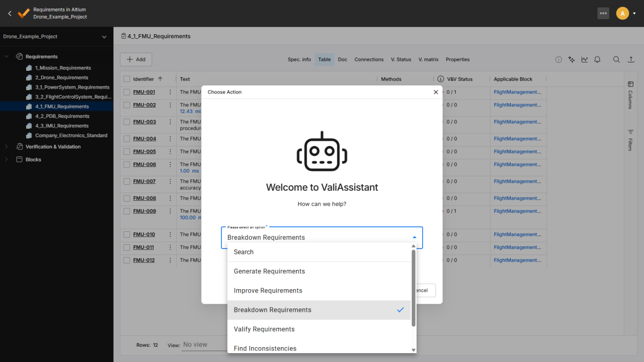644x362 pixels.
Task: Click the dropdown scrollbar down arrow
Action: 414,350
